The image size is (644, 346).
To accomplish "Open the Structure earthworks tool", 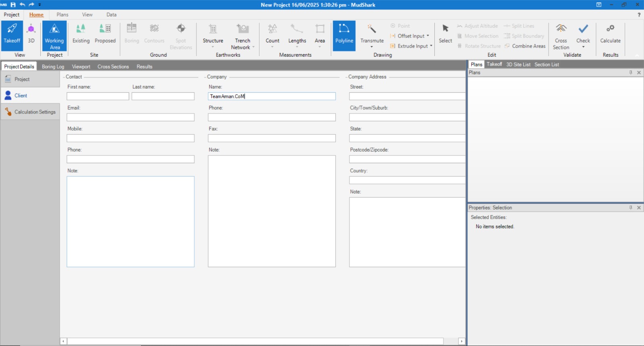I will coord(213,36).
